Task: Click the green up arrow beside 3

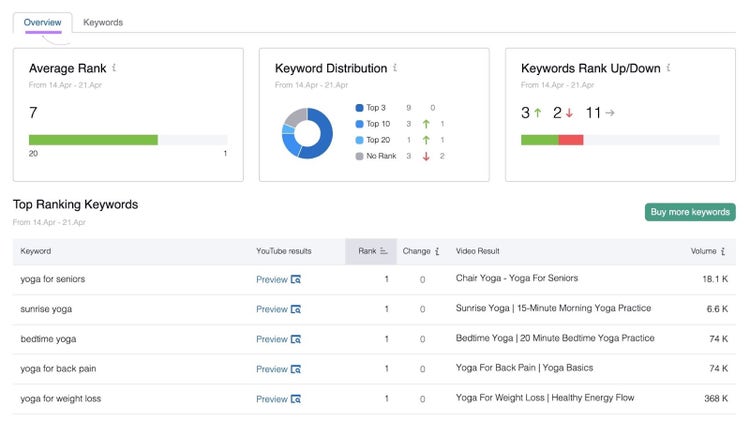Action: [538, 113]
